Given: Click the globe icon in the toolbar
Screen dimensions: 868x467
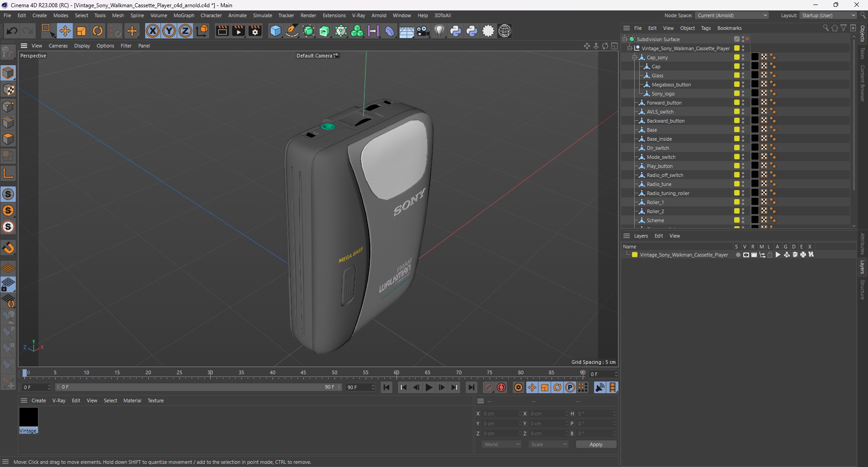Looking at the screenshot, I should [x=505, y=31].
